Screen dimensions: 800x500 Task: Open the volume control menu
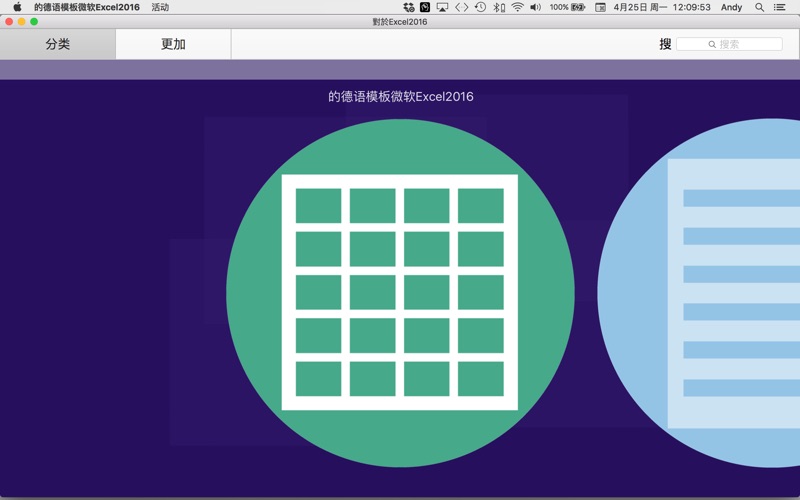tap(535, 7)
